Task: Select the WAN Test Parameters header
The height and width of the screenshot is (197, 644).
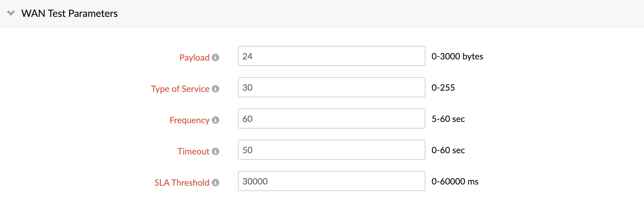Action: (x=69, y=13)
